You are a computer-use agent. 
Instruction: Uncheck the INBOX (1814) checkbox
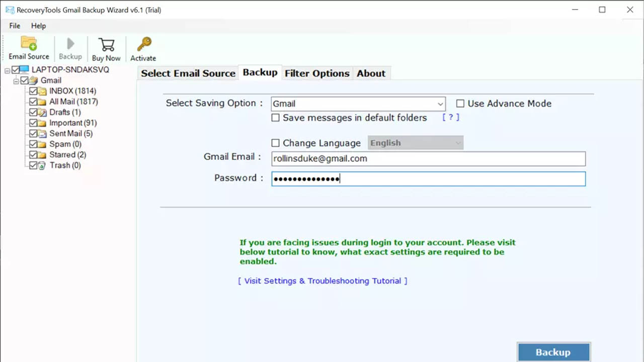click(33, 91)
